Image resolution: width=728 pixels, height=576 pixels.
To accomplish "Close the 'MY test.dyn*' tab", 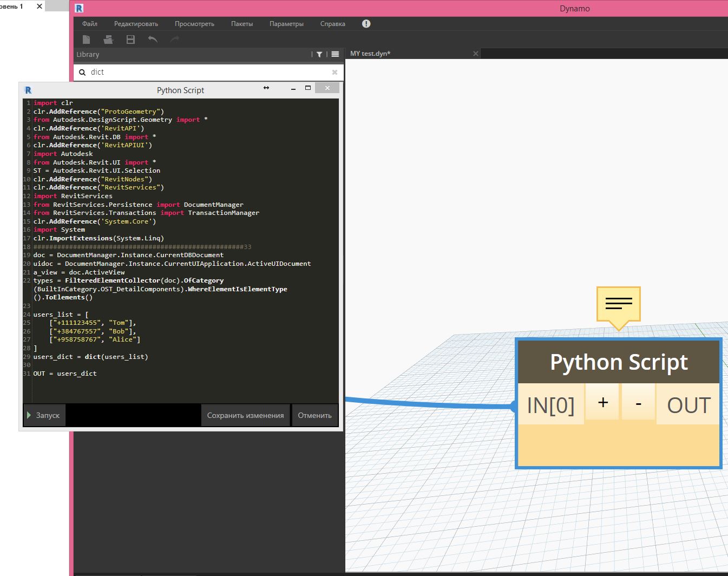I will click(476, 54).
